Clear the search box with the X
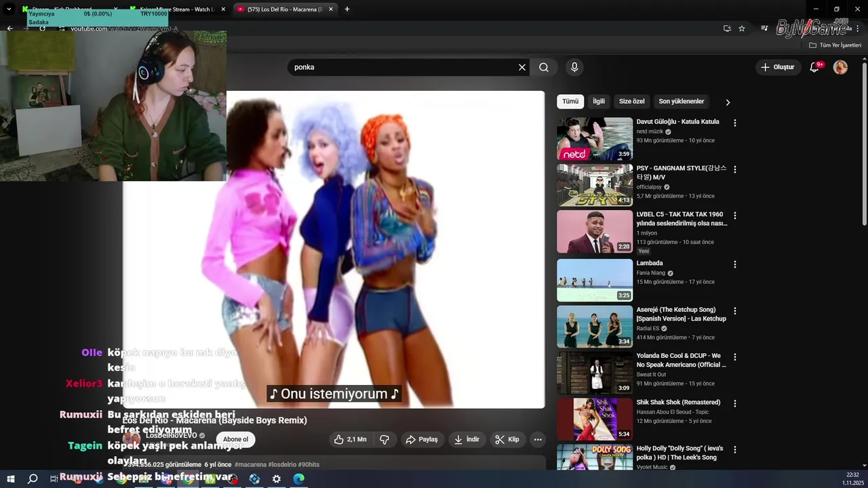This screenshot has width=868, height=488. 522,67
